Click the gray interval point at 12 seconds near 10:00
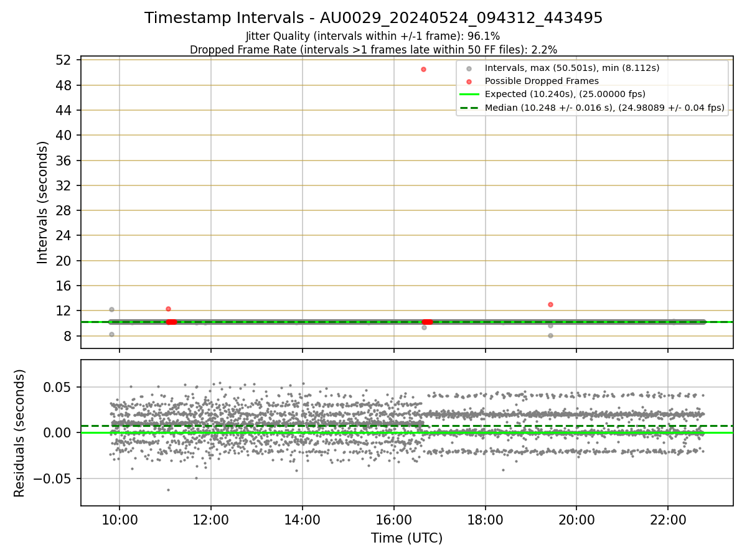Viewport: 747px width, 560px height. point(111,309)
